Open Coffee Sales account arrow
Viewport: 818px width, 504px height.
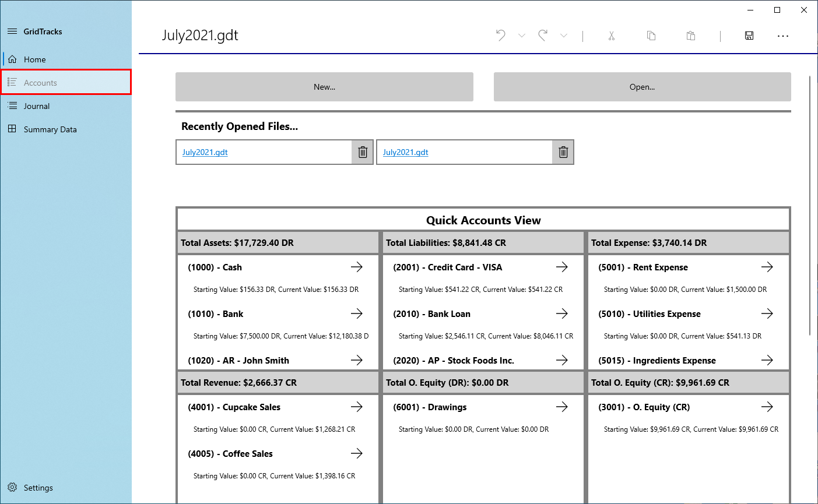356,453
